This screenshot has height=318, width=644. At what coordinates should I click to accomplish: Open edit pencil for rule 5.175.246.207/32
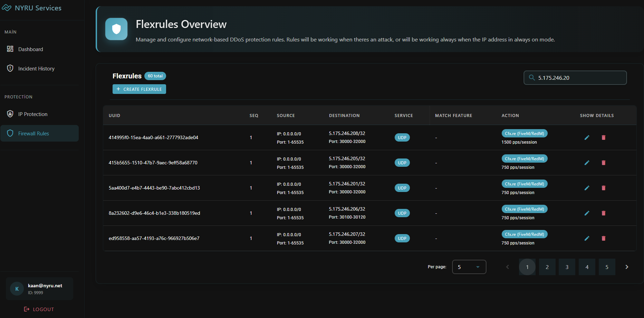[587, 238]
